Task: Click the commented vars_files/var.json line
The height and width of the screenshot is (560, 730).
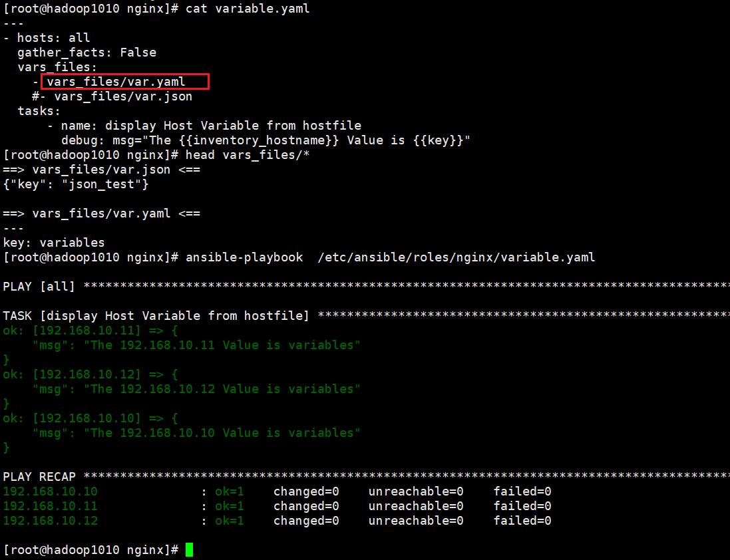Action: point(112,96)
